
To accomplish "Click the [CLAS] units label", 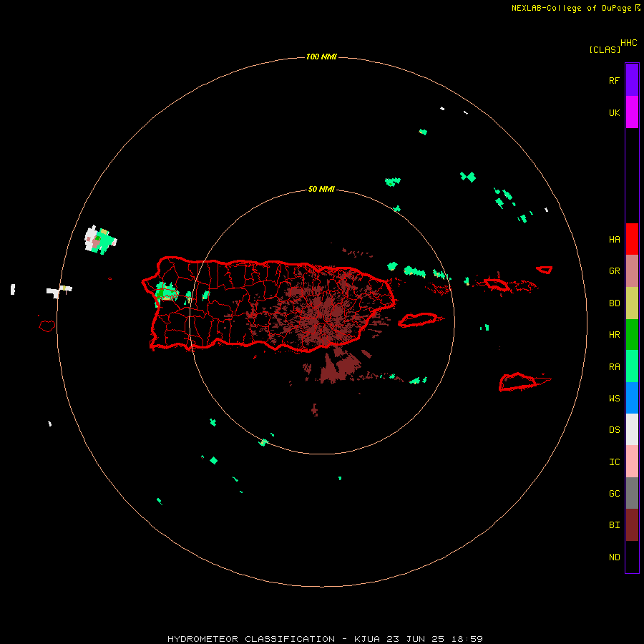I will [x=605, y=49].
